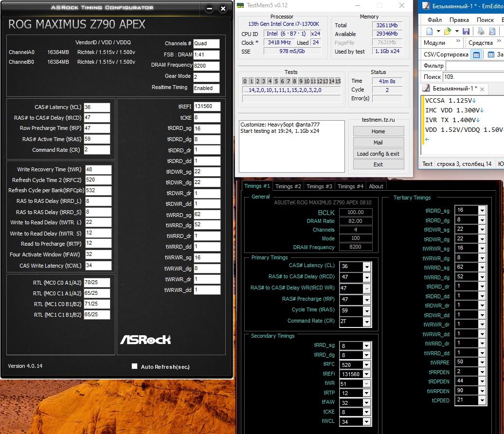Click the строка 3, столбец 14 status entry

[x=464, y=164]
